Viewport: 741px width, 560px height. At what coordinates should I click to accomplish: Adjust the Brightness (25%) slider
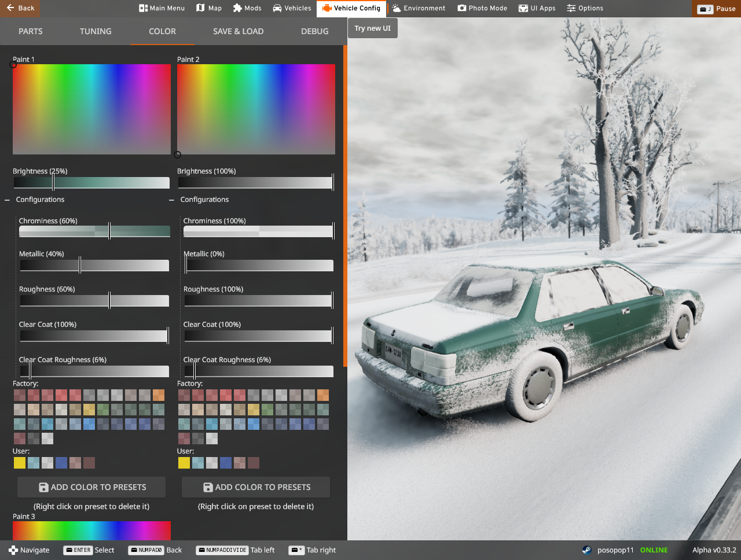click(91, 183)
